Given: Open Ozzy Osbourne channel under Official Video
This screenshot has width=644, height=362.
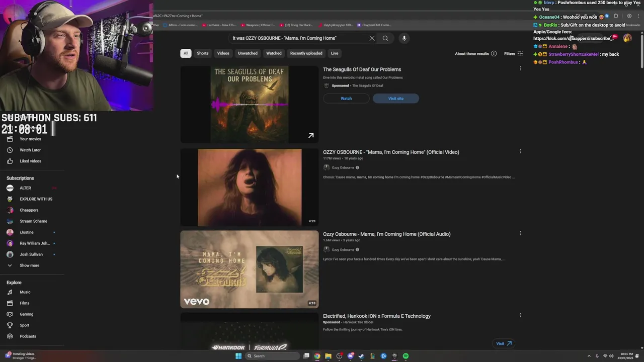Looking at the screenshot, I should pyautogui.click(x=343, y=167).
